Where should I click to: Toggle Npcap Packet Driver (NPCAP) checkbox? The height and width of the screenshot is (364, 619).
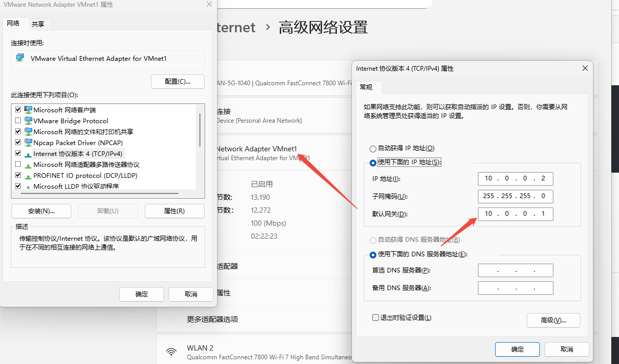pyautogui.click(x=18, y=142)
